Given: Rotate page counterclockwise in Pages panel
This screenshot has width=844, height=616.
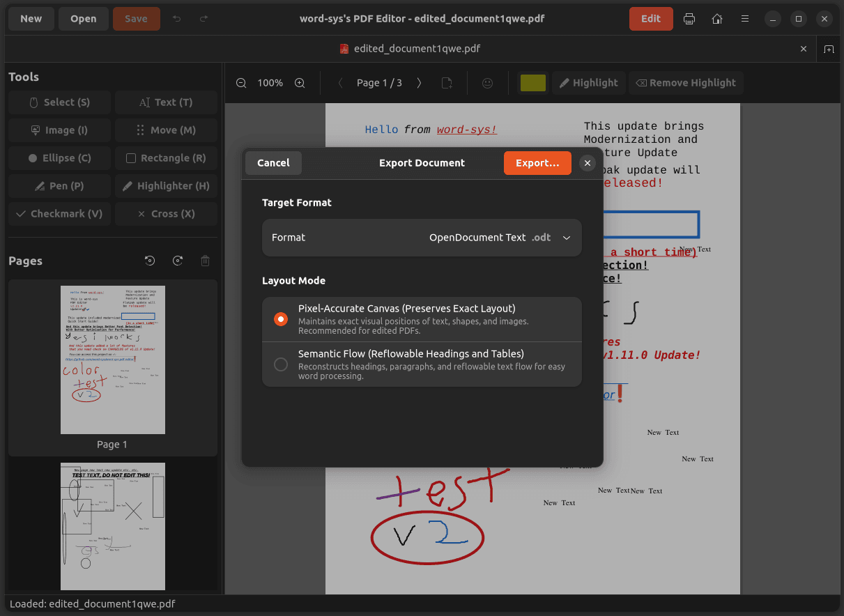Looking at the screenshot, I should tap(150, 261).
